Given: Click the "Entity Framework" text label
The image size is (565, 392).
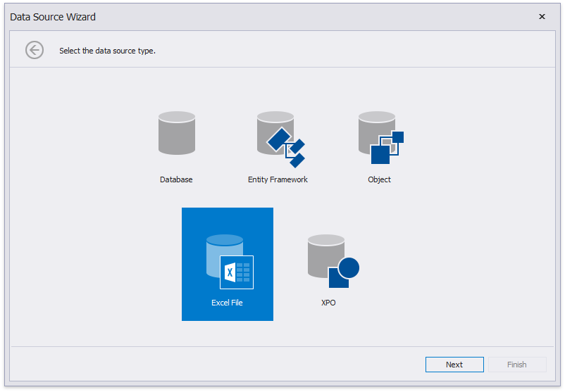Looking at the screenshot, I should pyautogui.click(x=278, y=179).
